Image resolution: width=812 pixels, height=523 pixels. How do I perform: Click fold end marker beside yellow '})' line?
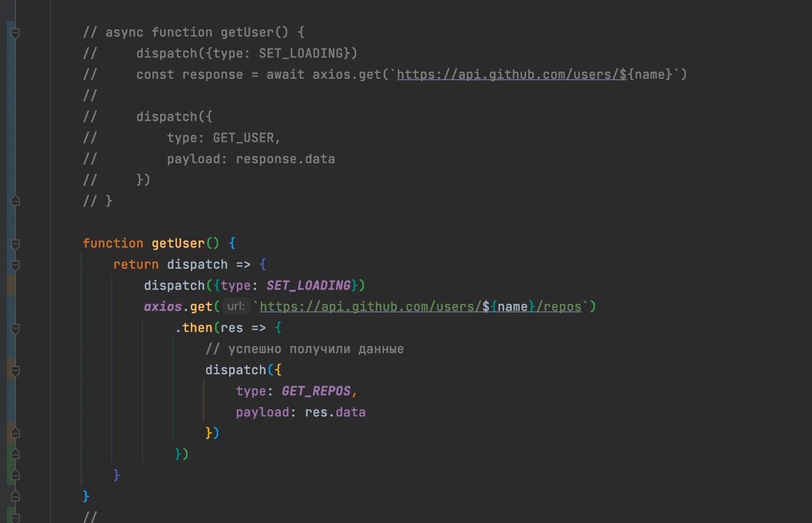16,433
